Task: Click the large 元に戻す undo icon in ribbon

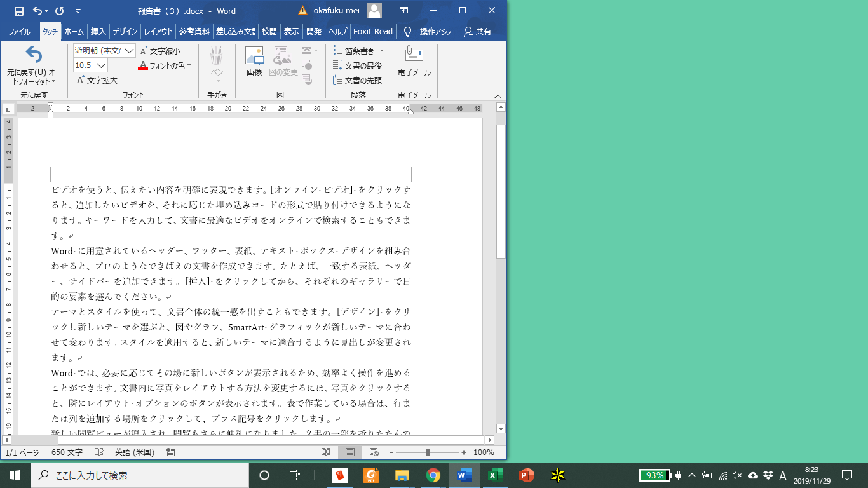Action: point(33,55)
